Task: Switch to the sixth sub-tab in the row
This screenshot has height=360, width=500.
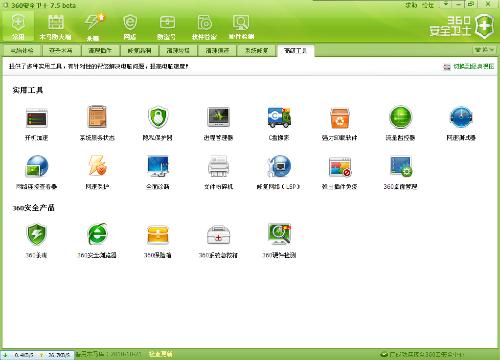Action: tap(217, 51)
